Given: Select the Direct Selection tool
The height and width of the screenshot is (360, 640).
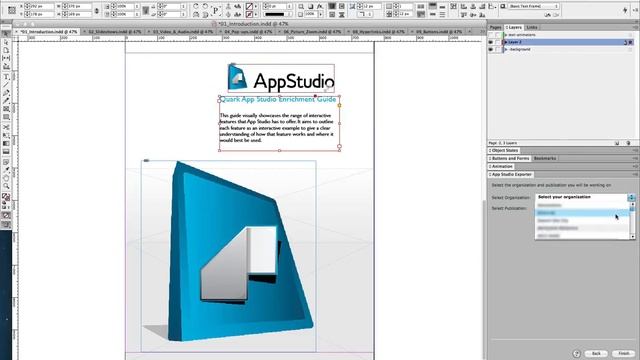Looking at the screenshot, I should coord(6,42).
